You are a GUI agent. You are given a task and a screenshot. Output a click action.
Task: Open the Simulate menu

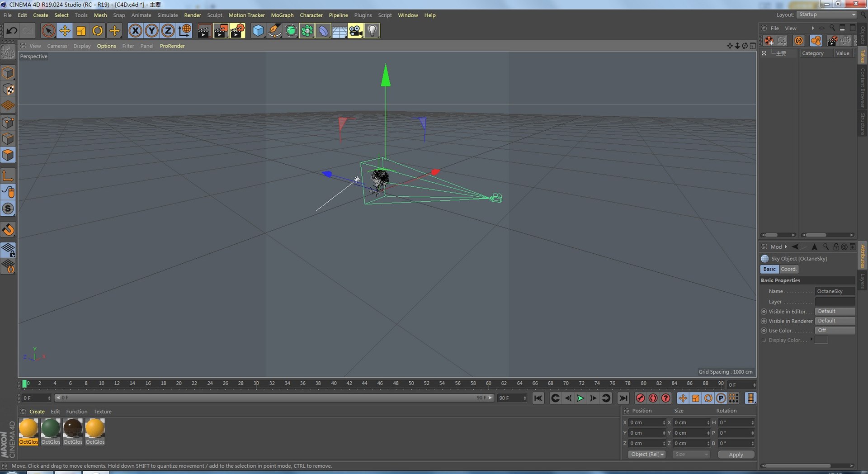pos(167,15)
